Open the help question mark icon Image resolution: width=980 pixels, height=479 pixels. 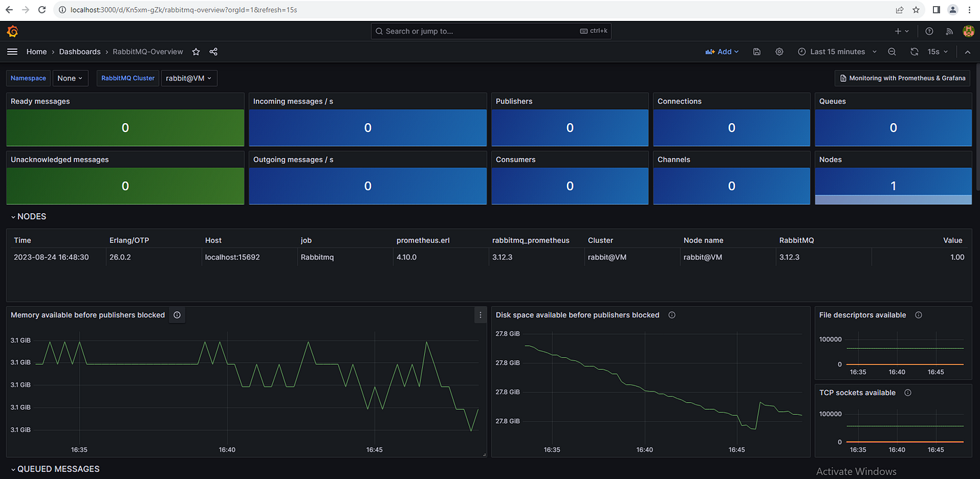(929, 31)
